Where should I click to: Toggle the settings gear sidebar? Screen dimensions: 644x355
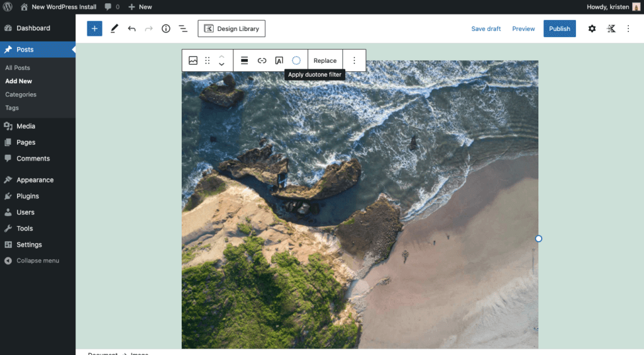point(592,28)
